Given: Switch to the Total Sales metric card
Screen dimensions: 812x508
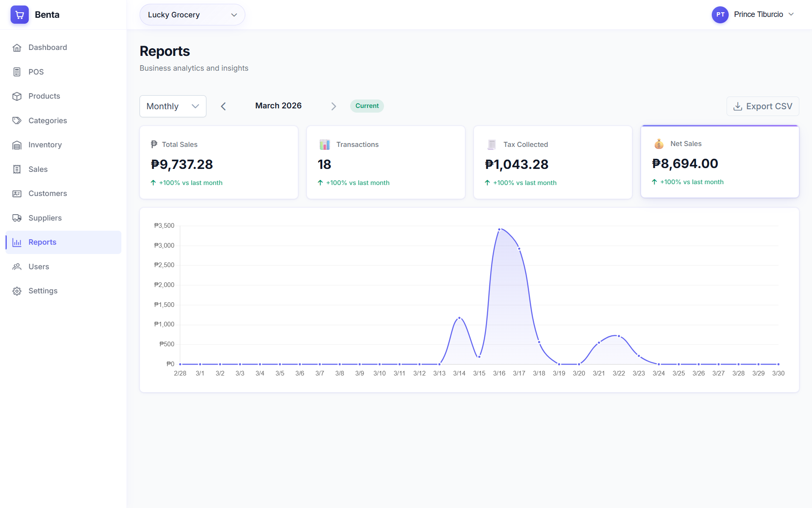Looking at the screenshot, I should click(218, 162).
